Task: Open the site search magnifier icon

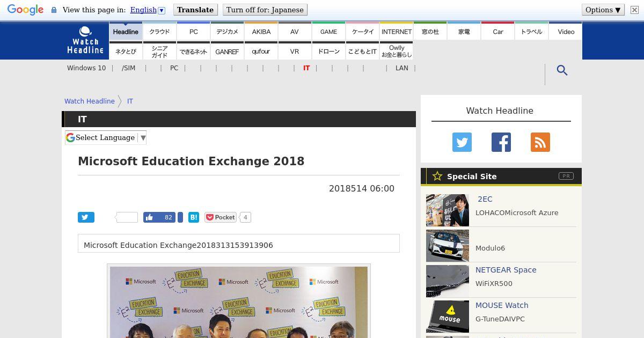Action: coord(562,70)
